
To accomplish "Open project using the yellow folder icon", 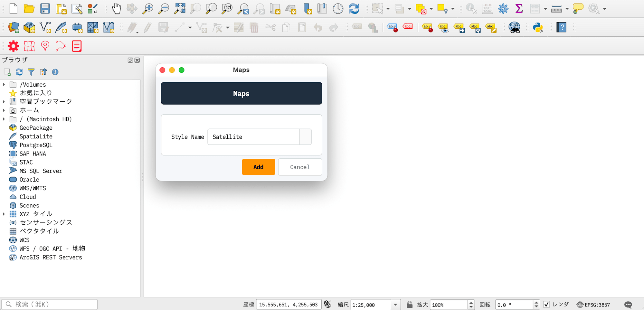I will pyautogui.click(x=29, y=9).
